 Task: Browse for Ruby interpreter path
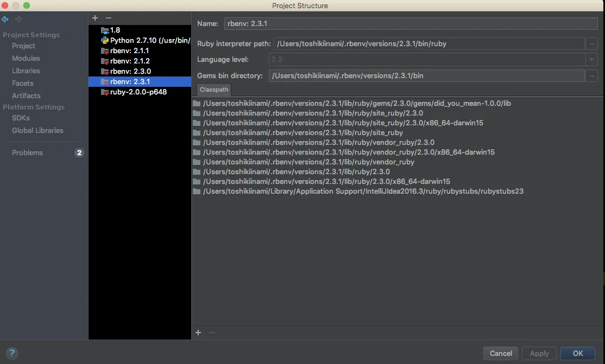[x=592, y=43]
